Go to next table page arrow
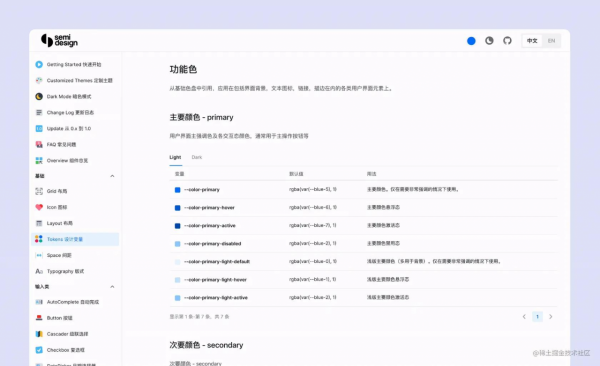The width and height of the screenshot is (600, 366). pos(551,317)
